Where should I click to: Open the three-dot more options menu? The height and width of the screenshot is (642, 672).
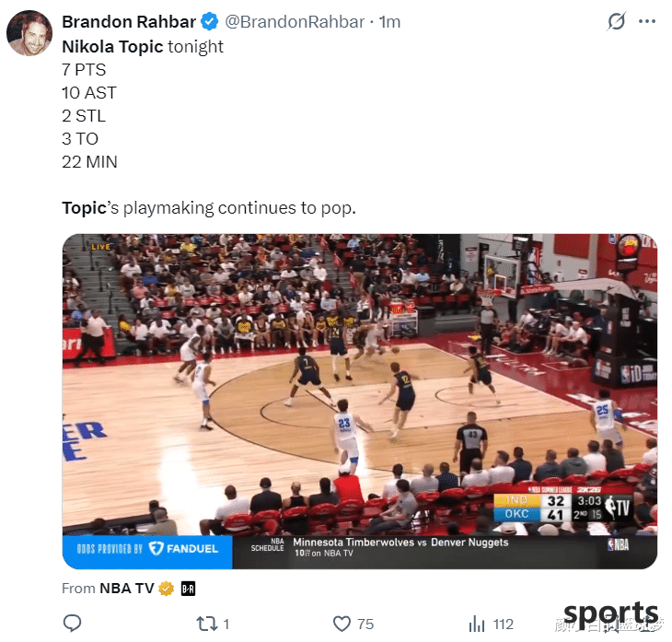647,21
